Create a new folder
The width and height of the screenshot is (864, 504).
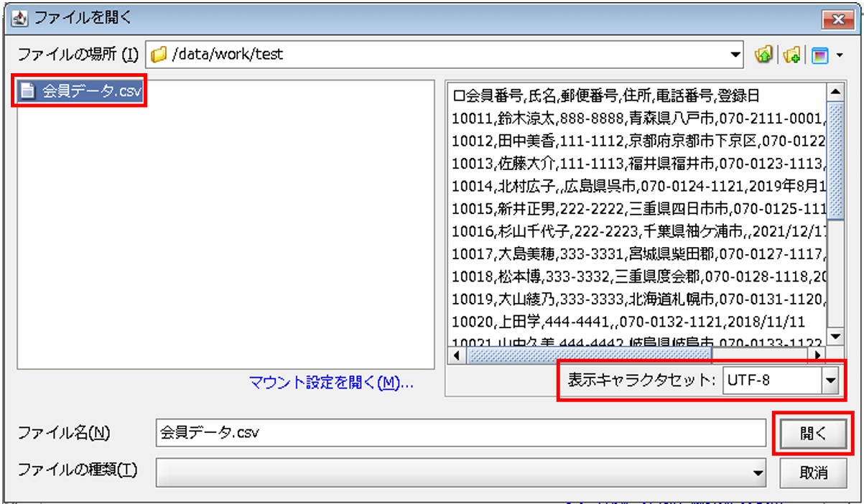792,54
